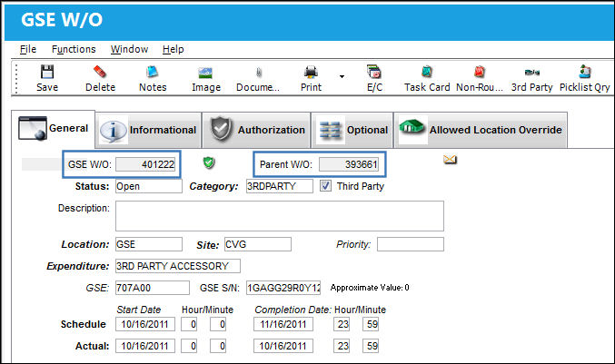
Task: Click the Location label
Action: (85, 244)
